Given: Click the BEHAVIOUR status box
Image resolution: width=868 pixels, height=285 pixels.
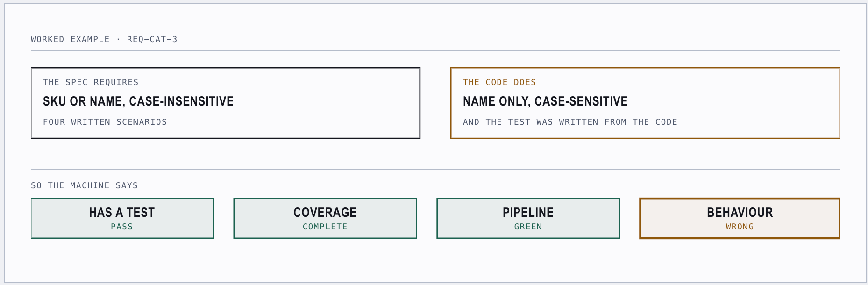Looking at the screenshot, I should (740, 218).
